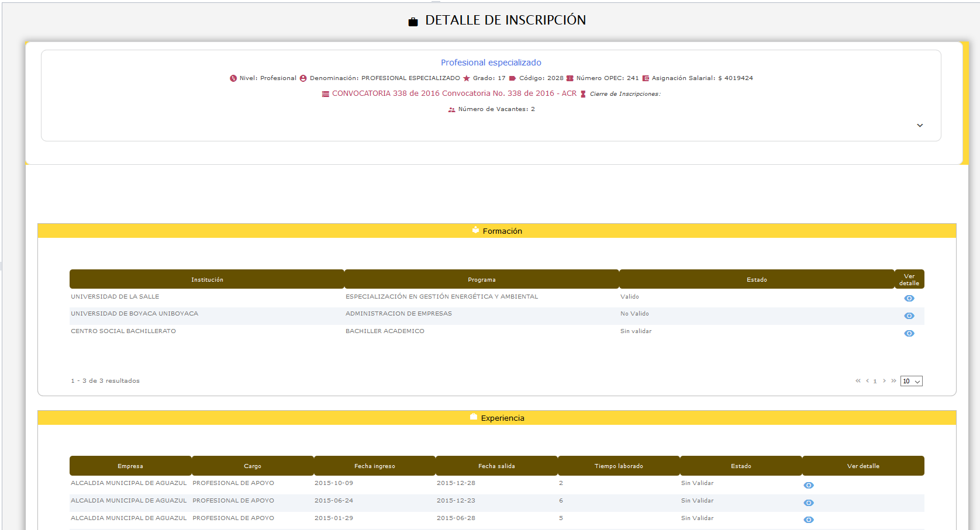View detail for Universidad de La Salle row
The height and width of the screenshot is (530, 980).
click(909, 298)
